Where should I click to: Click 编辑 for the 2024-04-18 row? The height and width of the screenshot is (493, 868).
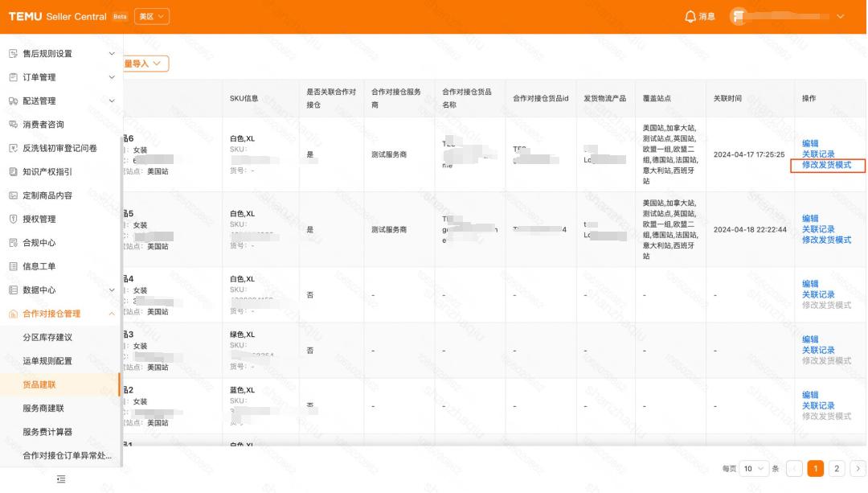pyautogui.click(x=810, y=219)
